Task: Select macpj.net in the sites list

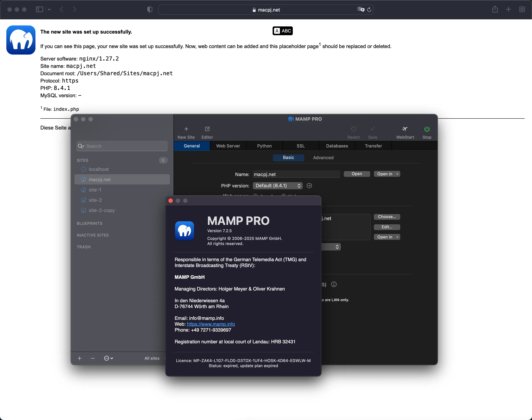Action: pos(122,180)
